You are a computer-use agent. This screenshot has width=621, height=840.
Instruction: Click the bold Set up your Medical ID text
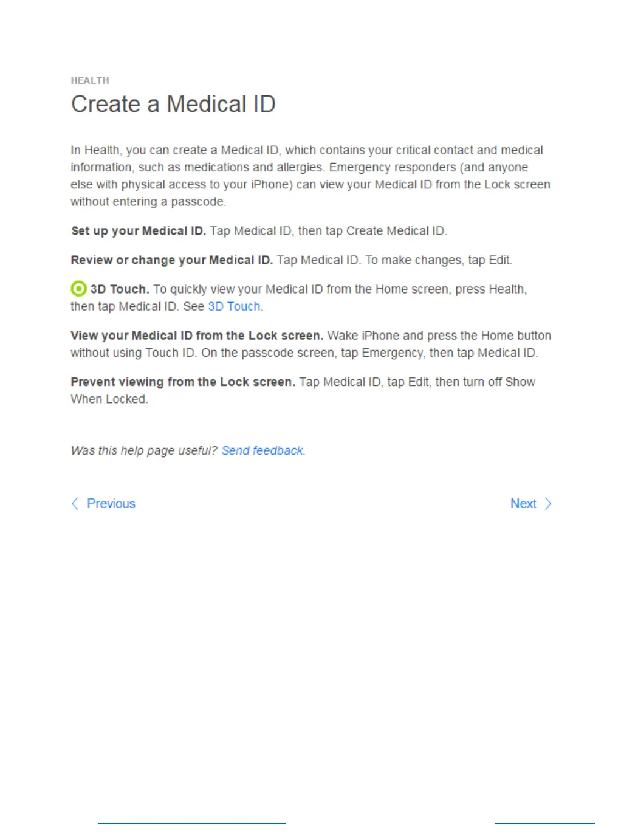pos(139,231)
